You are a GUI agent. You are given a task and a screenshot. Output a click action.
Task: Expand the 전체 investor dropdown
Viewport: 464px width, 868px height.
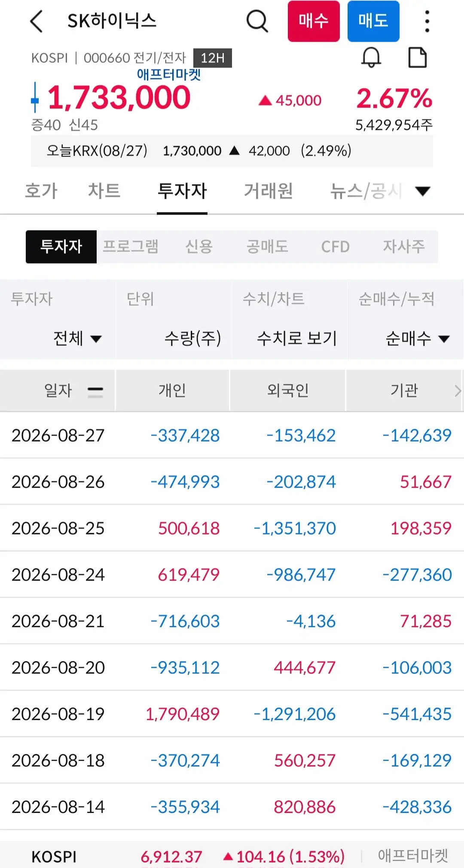(77, 338)
